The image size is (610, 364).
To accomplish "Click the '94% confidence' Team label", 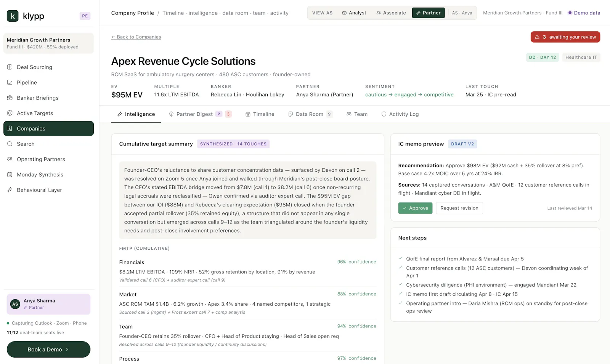I will pos(356,326).
